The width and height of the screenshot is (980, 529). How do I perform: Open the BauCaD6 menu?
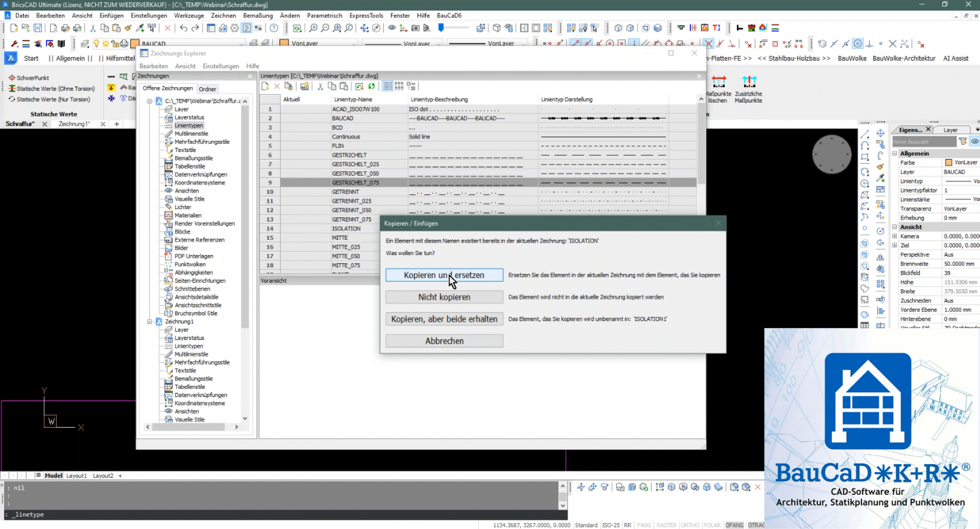(x=449, y=15)
